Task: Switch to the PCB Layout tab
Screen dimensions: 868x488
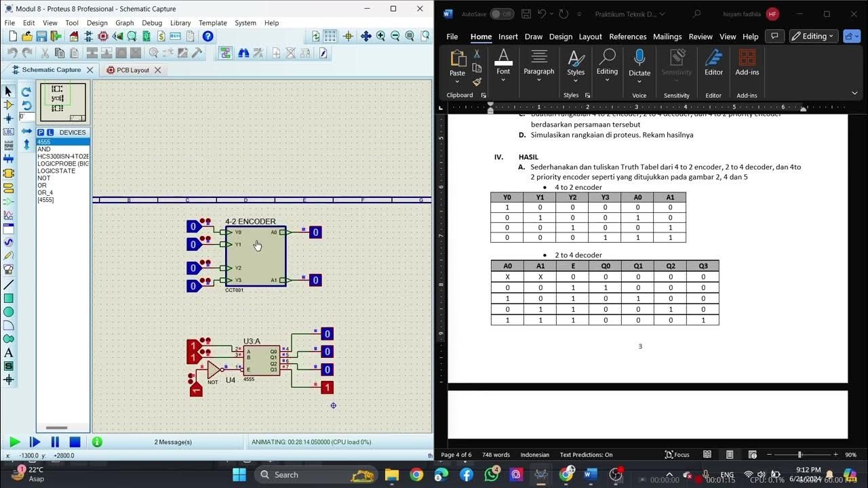Action: point(134,70)
